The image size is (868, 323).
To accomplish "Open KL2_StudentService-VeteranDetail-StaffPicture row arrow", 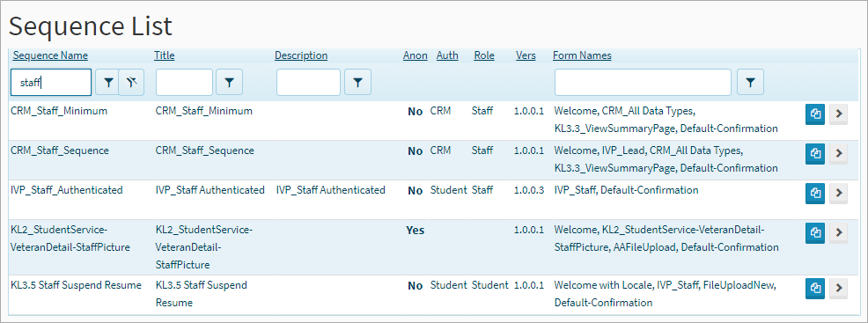I will coord(838,232).
